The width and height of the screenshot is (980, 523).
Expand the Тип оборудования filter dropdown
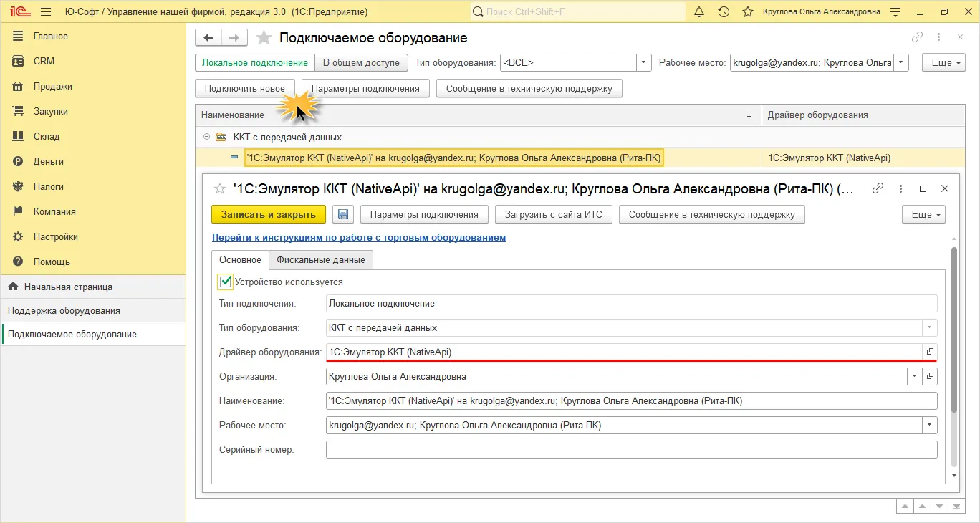[x=644, y=62]
